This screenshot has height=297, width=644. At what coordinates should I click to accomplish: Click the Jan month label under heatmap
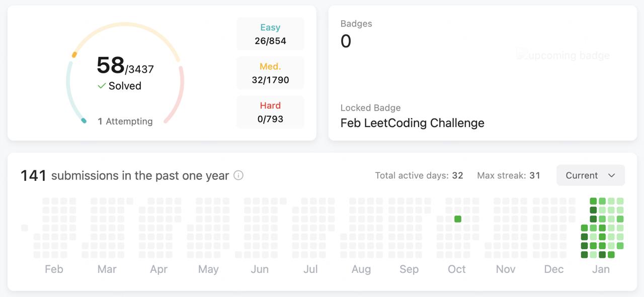coord(601,269)
